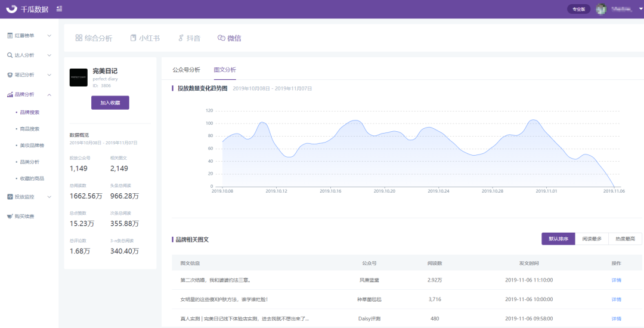Click the 3,716 read count cell
The image size is (644, 328).
point(435,300)
